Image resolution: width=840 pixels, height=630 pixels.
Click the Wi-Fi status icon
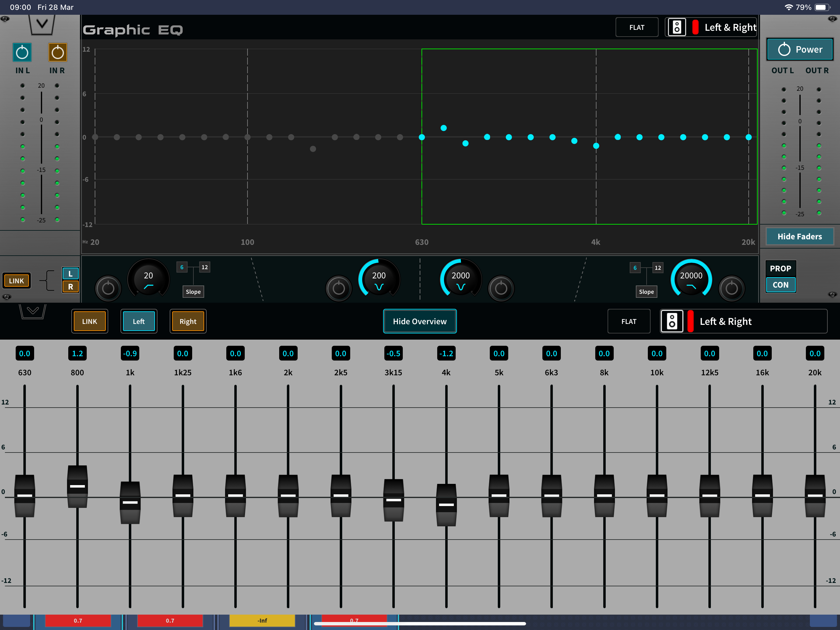pos(788,7)
